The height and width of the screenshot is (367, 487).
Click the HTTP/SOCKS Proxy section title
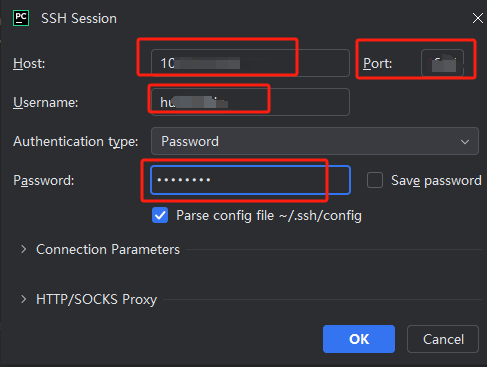coord(96,299)
